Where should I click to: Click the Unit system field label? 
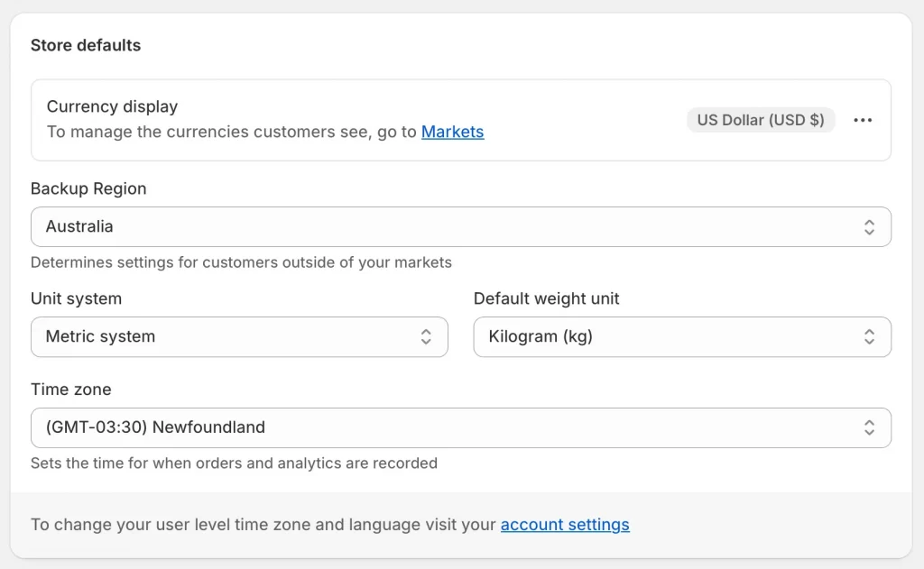[x=76, y=298]
